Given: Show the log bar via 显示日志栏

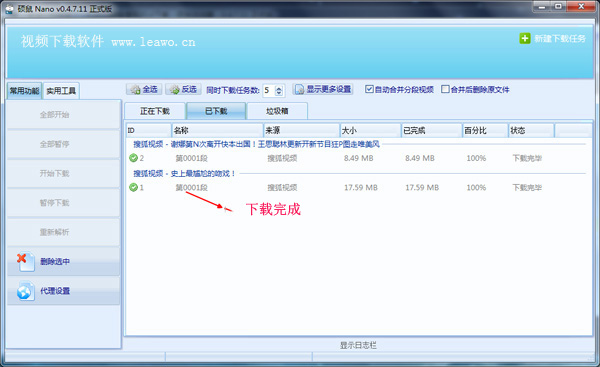Looking at the screenshot, I should 358,345.
